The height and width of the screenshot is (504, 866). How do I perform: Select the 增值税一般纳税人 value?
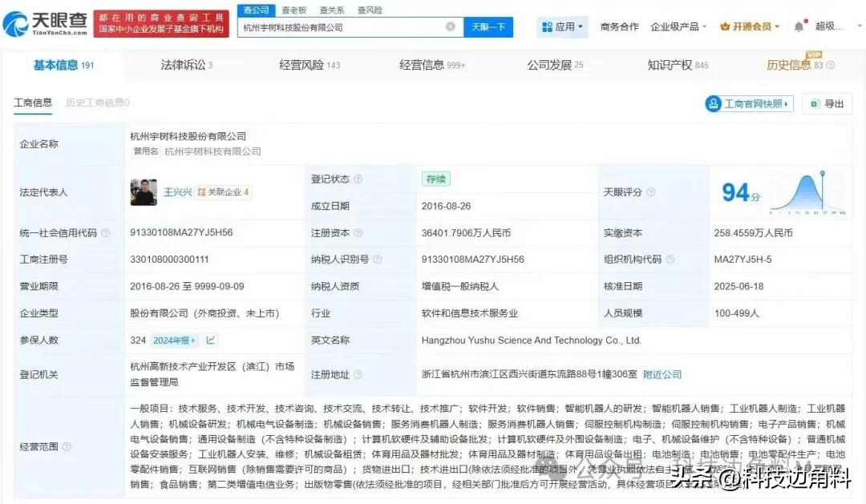point(460,286)
